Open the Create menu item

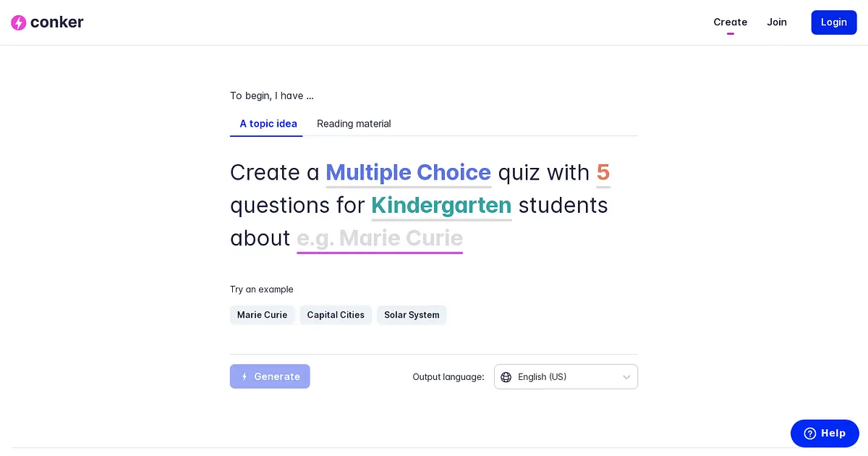(x=730, y=22)
